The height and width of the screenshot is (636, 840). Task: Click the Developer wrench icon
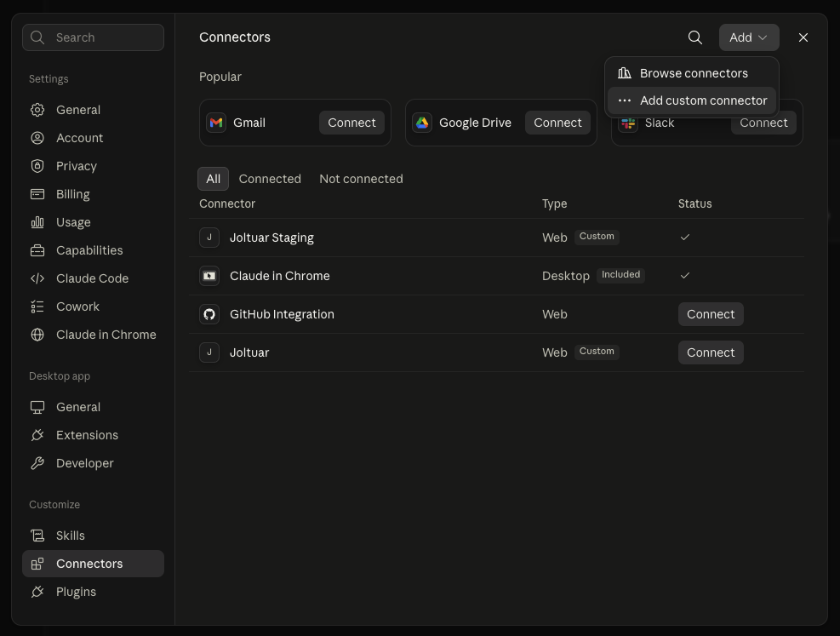click(37, 463)
